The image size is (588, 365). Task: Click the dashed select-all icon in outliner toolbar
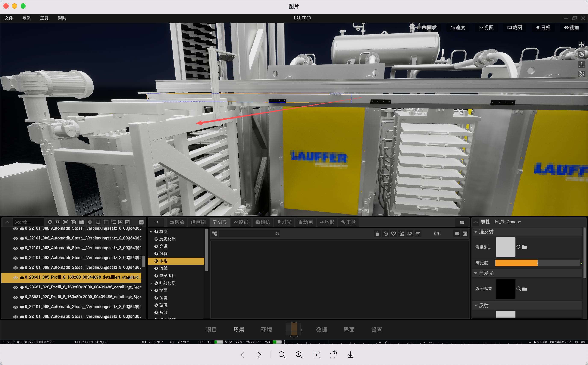point(57,222)
